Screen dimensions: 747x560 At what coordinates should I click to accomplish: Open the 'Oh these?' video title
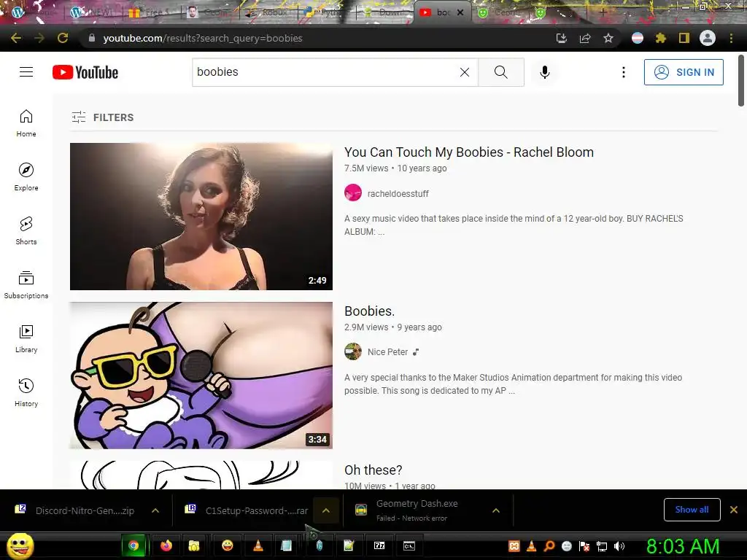373,470
